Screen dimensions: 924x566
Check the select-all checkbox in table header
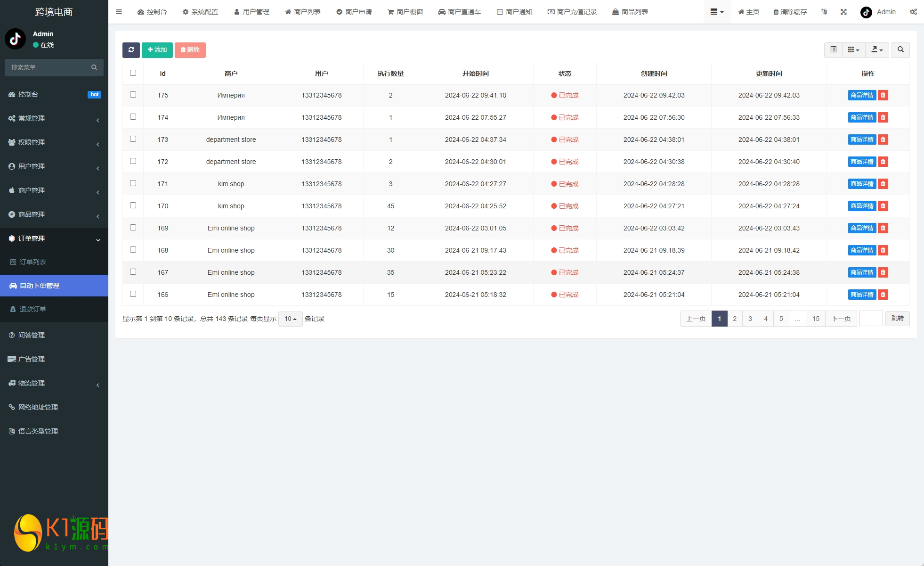(x=133, y=73)
